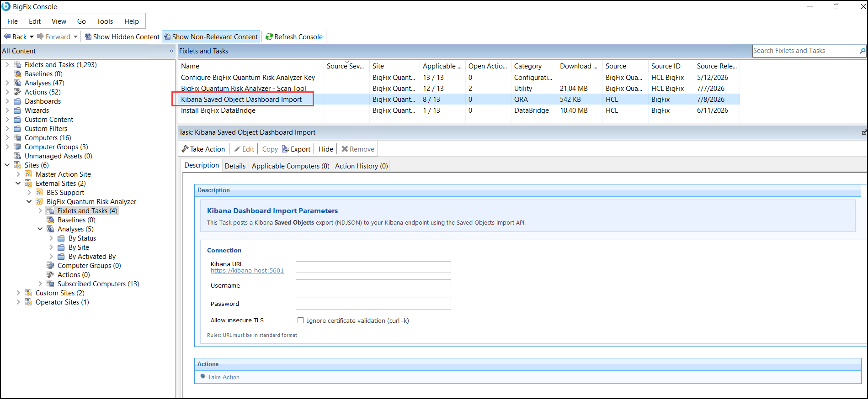Click the Operator Sites icon
Viewport: 868px width, 399px height.
coord(28,302)
